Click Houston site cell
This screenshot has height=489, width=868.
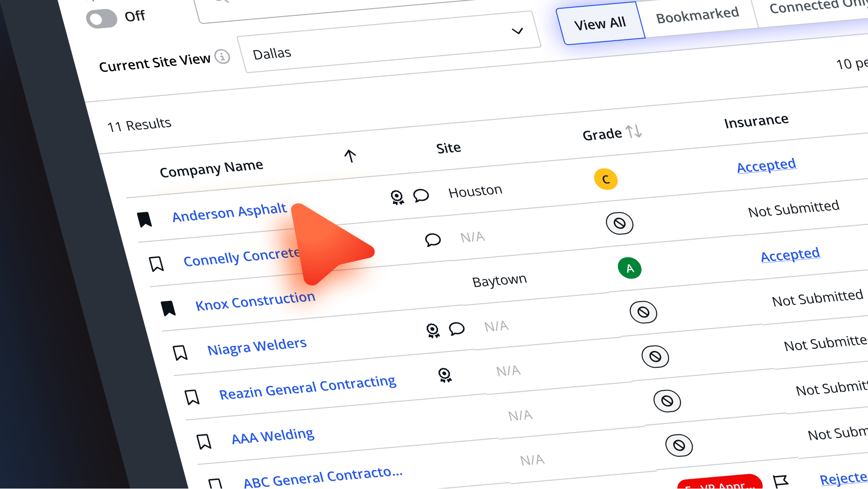[475, 191]
